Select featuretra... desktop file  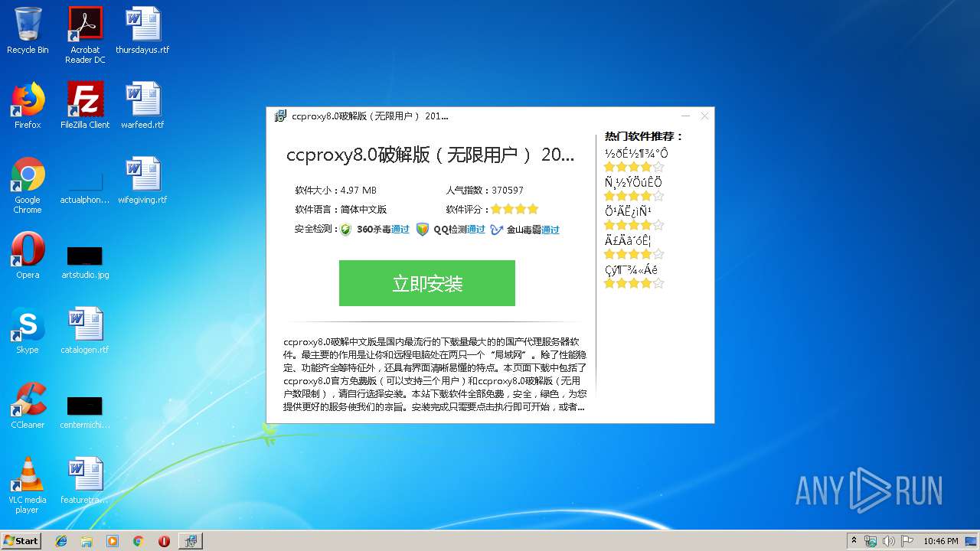point(85,481)
